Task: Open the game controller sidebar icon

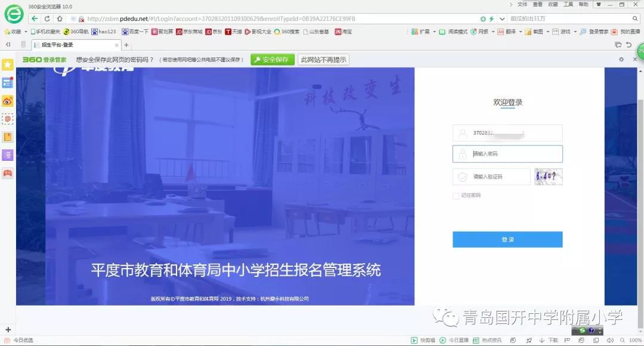Action: 8,173
